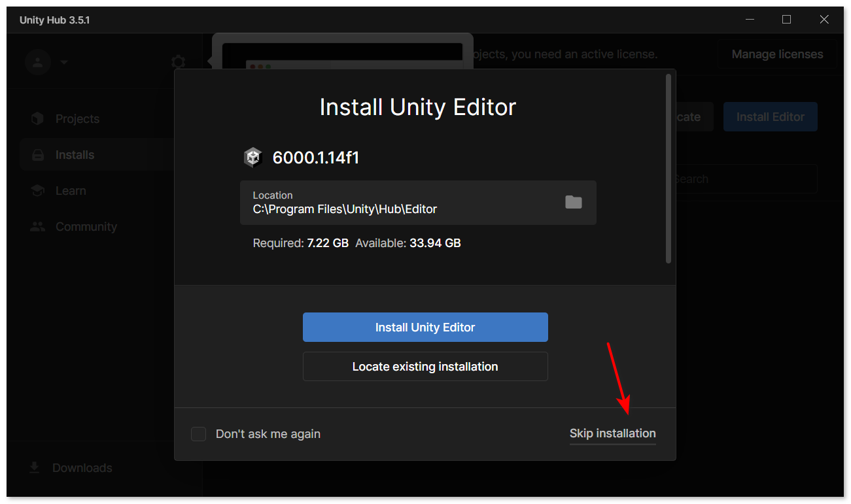The height and width of the screenshot is (504, 851).
Task: Click the Install Editor button behind the dialog
Action: point(770,117)
